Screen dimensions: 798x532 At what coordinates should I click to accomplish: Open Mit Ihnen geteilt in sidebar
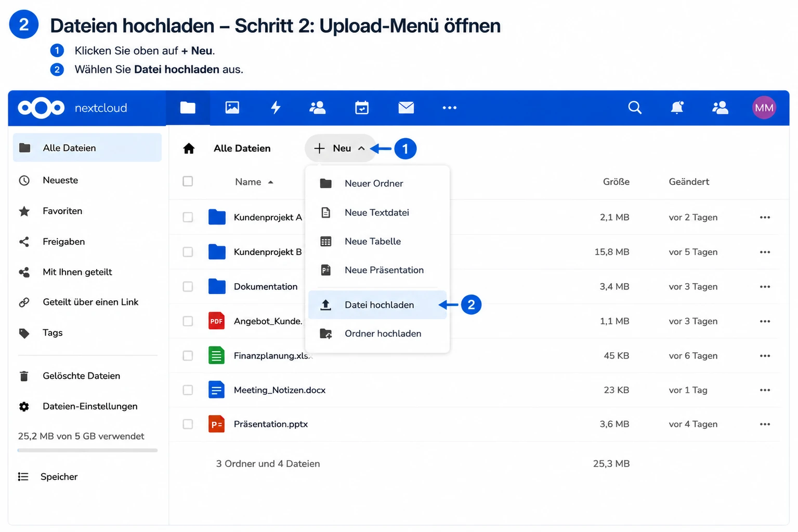(87, 272)
